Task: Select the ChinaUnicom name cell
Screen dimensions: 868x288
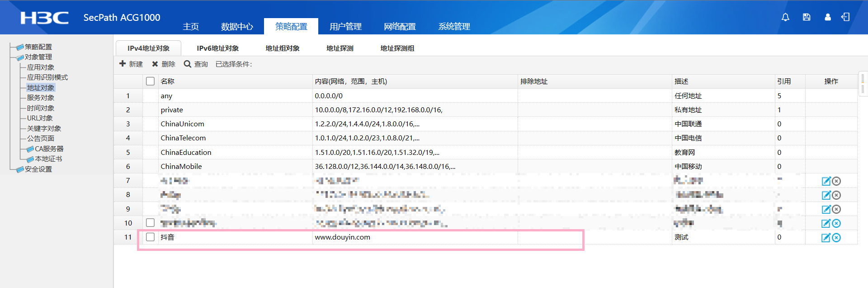Action: [x=235, y=124]
